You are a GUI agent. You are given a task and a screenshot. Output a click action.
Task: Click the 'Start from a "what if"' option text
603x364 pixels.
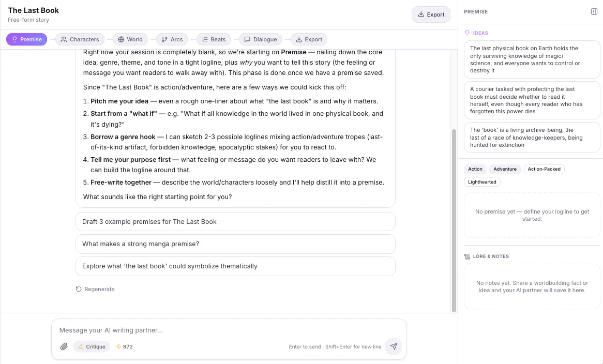click(x=124, y=114)
